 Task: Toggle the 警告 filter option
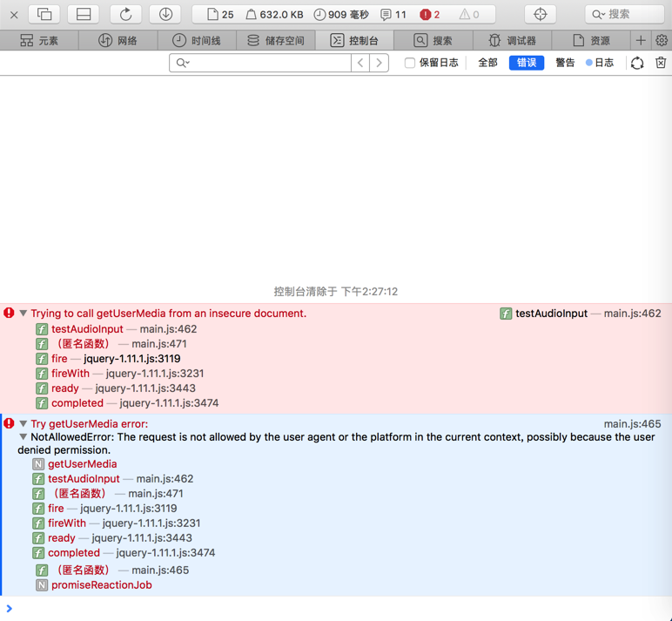(x=565, y=63)
